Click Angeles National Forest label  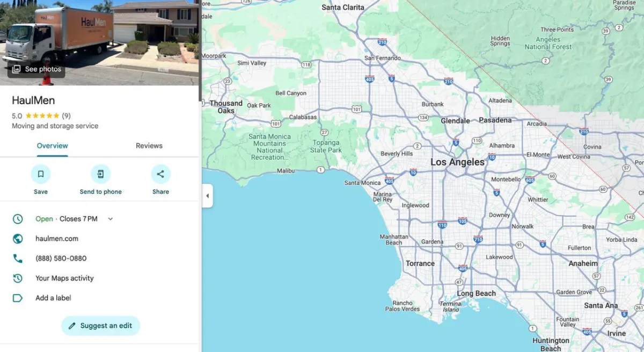(x=548, y=43)
